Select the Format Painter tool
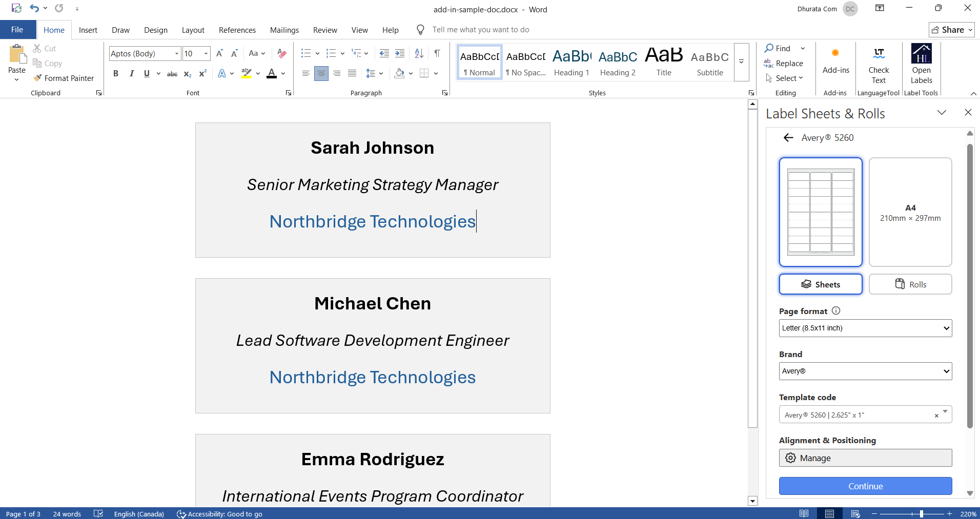This screenshot has width=980, height=519. [64, 78]
